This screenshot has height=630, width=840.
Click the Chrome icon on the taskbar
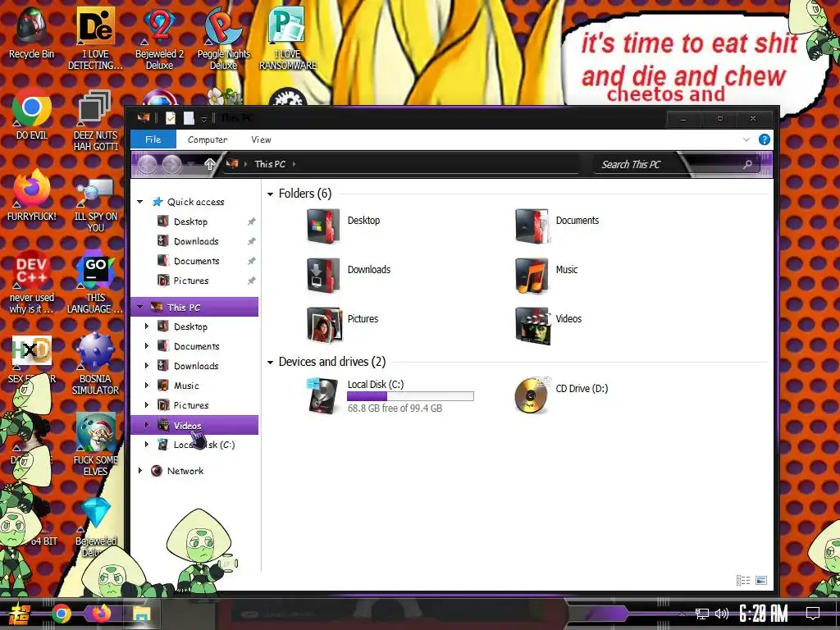click(x=61, y=614)
